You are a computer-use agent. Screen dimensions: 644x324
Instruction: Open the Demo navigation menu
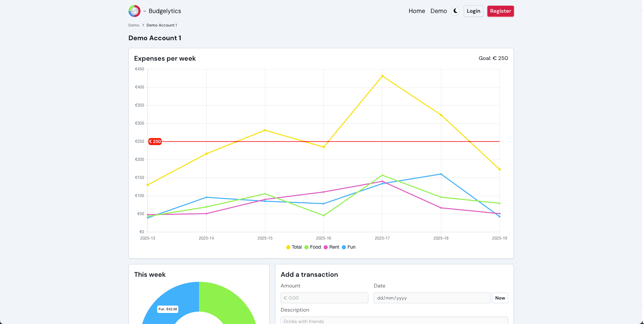coord(439,11)
